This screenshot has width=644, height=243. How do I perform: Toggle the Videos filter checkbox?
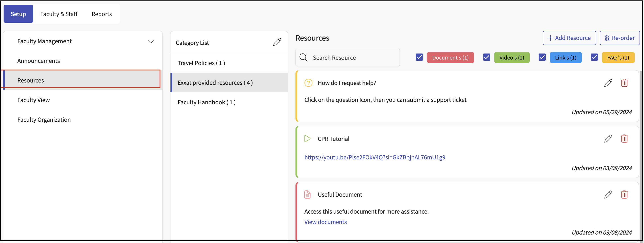pyautogui.click(x=486, y=57)
